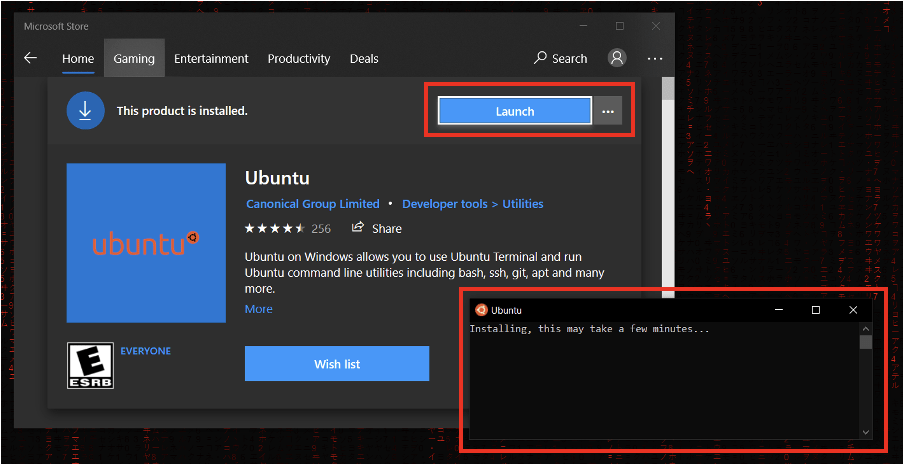Open the Store's three-dot menu
Image resolution: width=904 pixels, height=464 pixels.
655,58
